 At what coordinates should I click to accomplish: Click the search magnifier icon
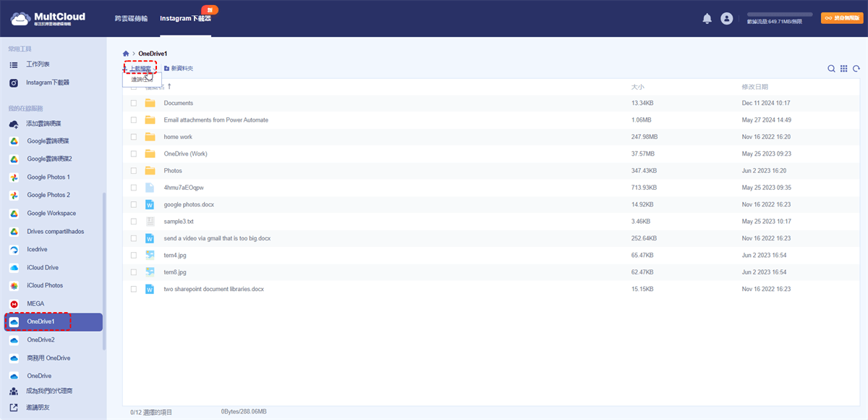tap(832, 69)
